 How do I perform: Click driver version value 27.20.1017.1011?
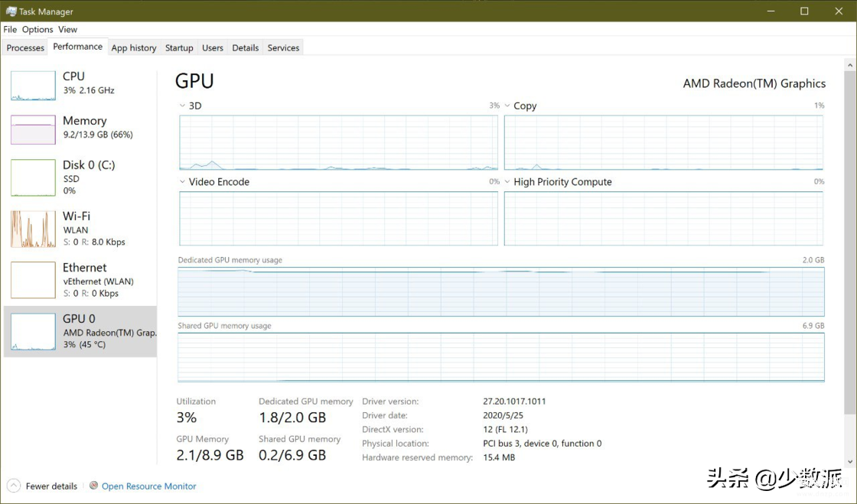point(514,402)
